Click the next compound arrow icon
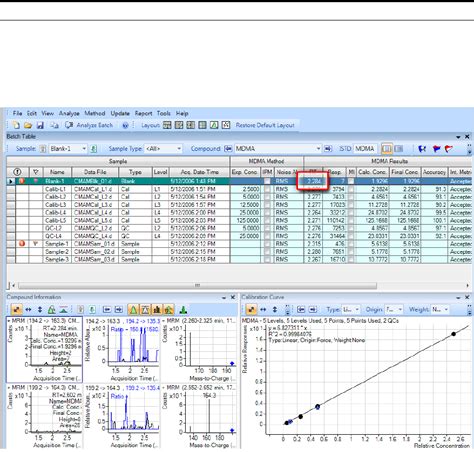 pyautogui.click(x=328, y=149)
